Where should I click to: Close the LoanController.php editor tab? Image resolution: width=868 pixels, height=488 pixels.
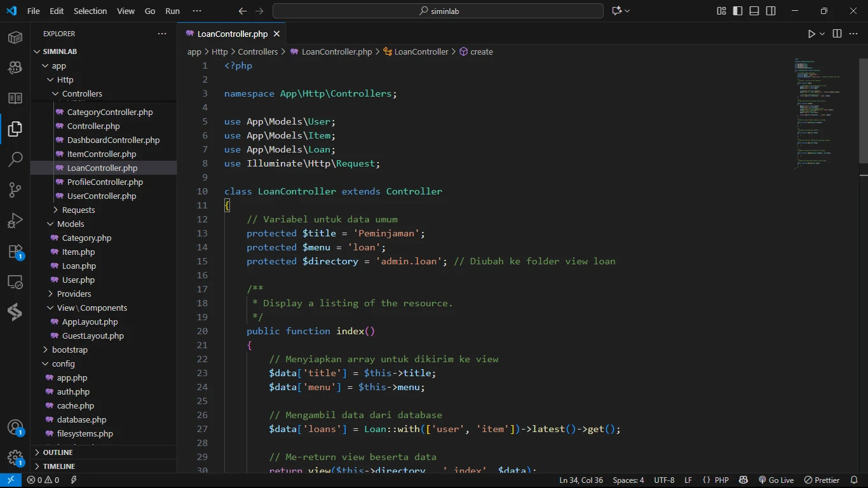tap(277, 34)
